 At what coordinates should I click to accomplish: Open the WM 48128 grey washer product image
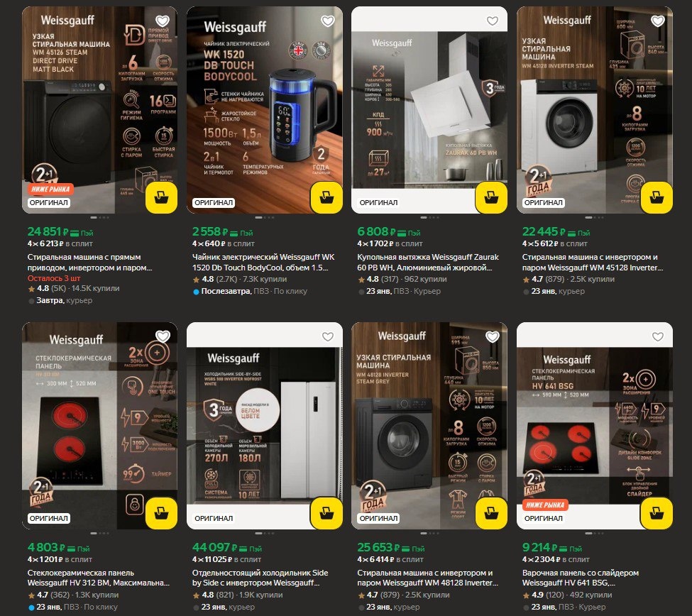click(429, 426)
